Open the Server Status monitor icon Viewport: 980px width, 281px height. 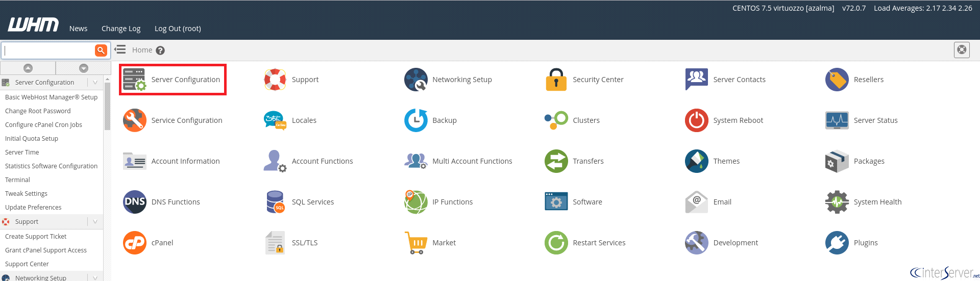(x=837, y=120)
